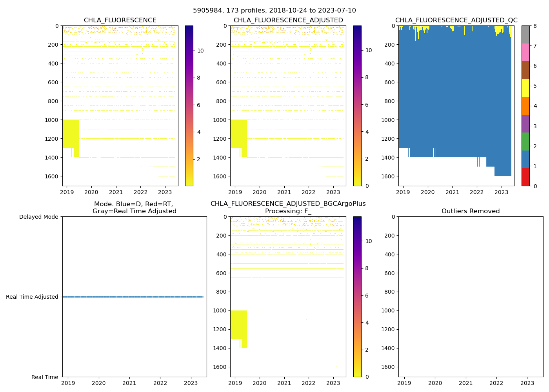549x392 pixels.
Task: Click the Delayed Mode axis label
Action: 38,217
